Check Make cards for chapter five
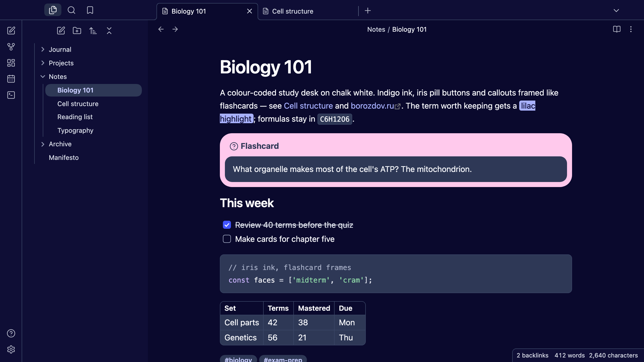The height and width of the screenshot is (362, 644). pyautogui.click(x=227, y=239)
